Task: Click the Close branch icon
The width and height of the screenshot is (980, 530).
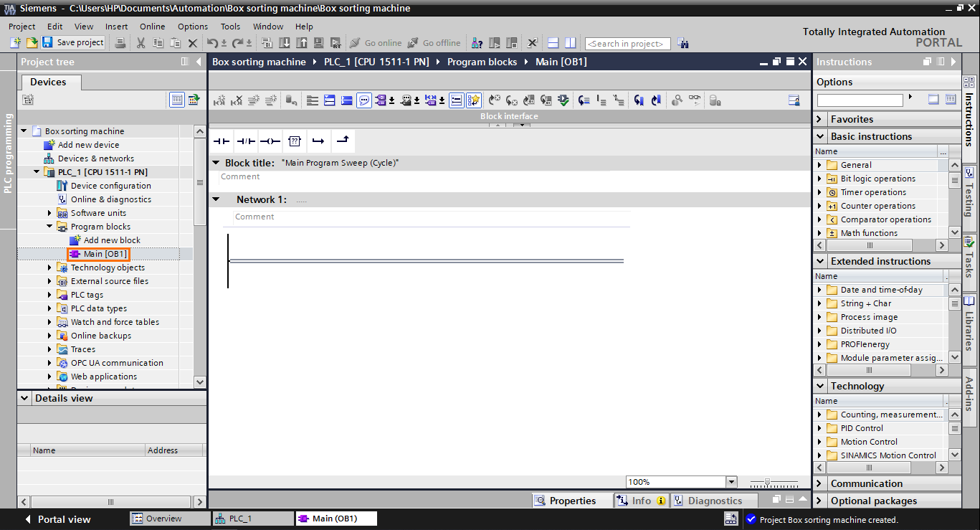Action: [x=343, y=141]
